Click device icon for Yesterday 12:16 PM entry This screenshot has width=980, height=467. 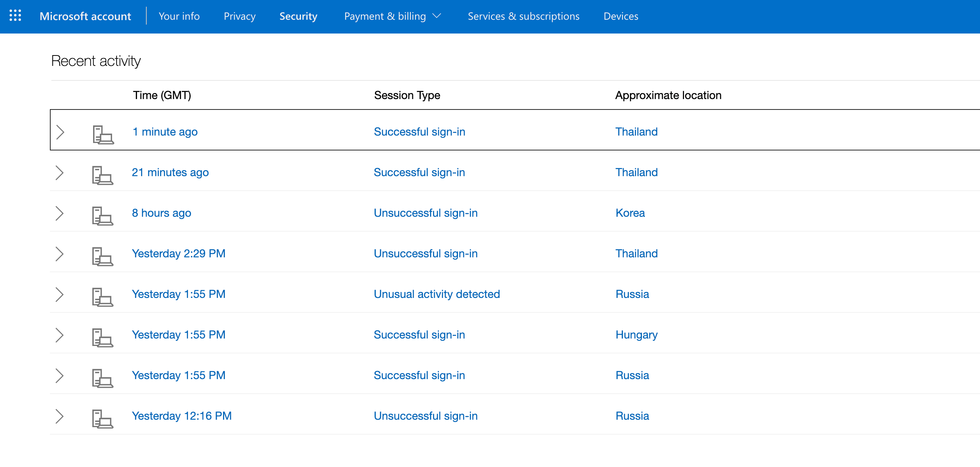pyautogui.click(x=102, y=419)
